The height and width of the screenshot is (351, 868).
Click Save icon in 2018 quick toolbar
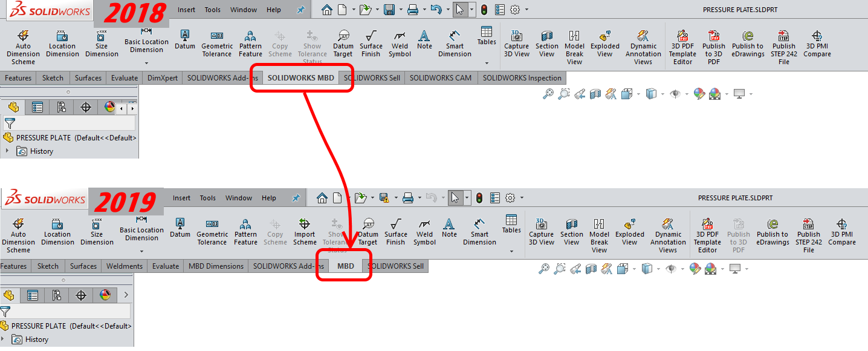click(389, 10)
